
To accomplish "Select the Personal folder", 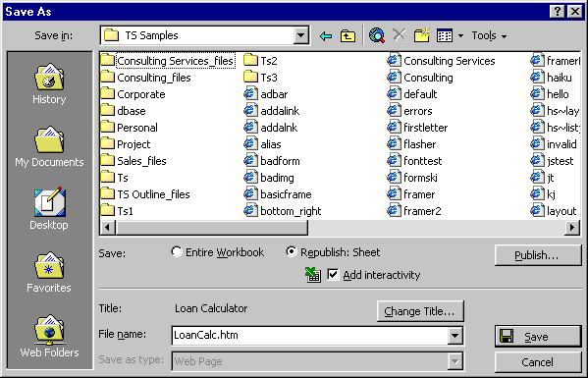I will [x=130, y=128].
